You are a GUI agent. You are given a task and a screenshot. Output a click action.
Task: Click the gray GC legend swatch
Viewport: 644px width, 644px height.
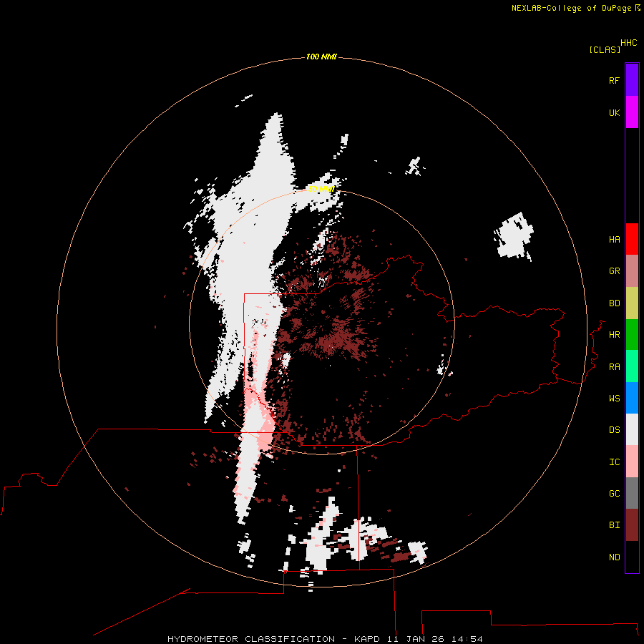coord(632,493)
